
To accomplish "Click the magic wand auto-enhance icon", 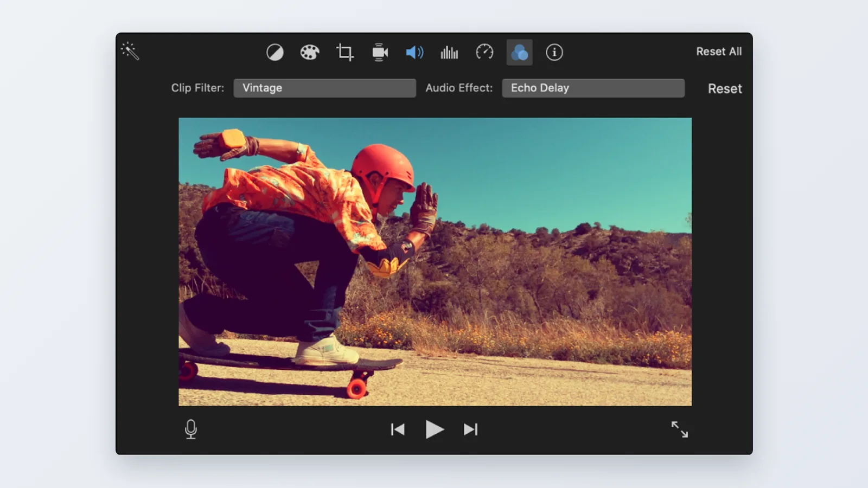I will point(130,51).
